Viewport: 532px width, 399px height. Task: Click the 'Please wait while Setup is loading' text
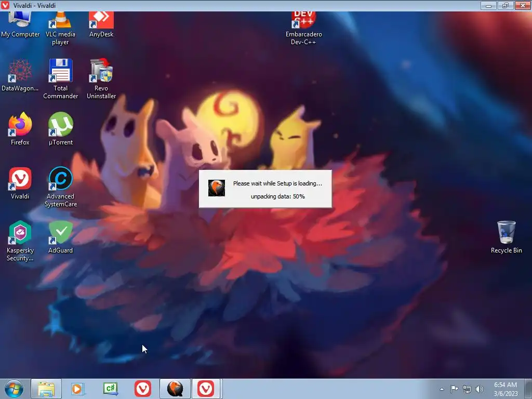coord(277,183)
